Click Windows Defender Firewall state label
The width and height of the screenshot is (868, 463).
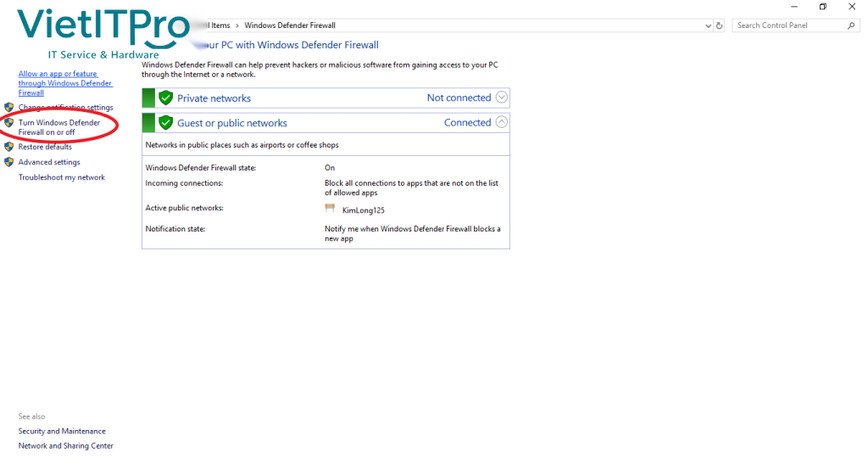(200, 168)
